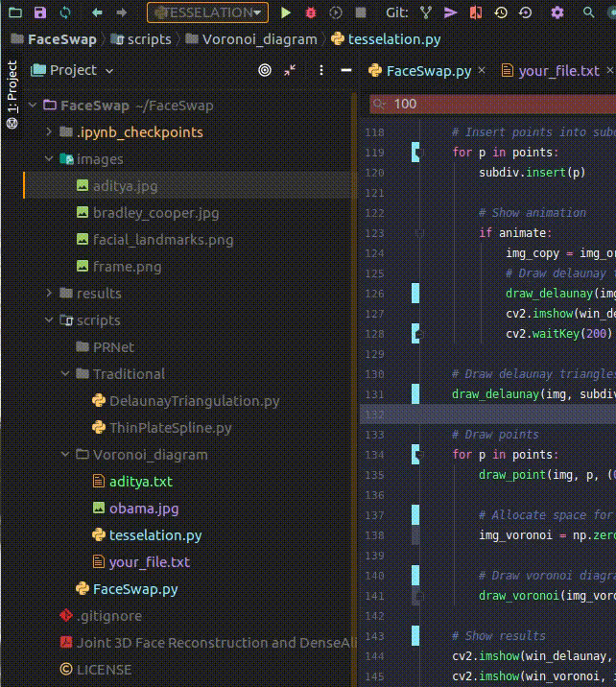Click Voronoi_diagram in the breadcrumb bar
The image size is (616, 687).
pyautogui.click(x=259, y=39)
